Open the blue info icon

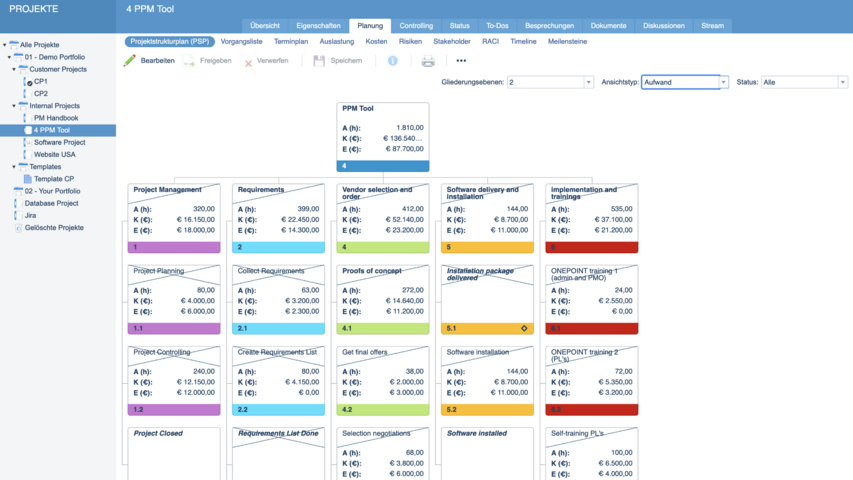393,61
